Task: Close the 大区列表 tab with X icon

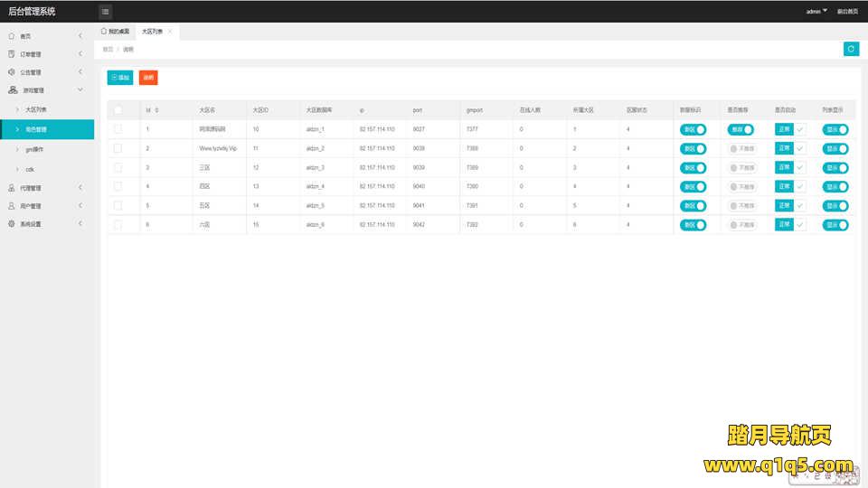Action: 170,32
